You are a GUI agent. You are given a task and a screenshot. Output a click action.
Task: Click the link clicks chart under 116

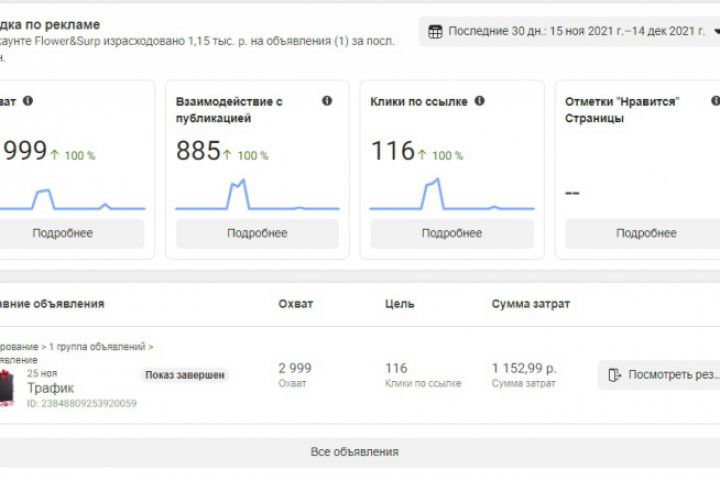click(452, 194)
